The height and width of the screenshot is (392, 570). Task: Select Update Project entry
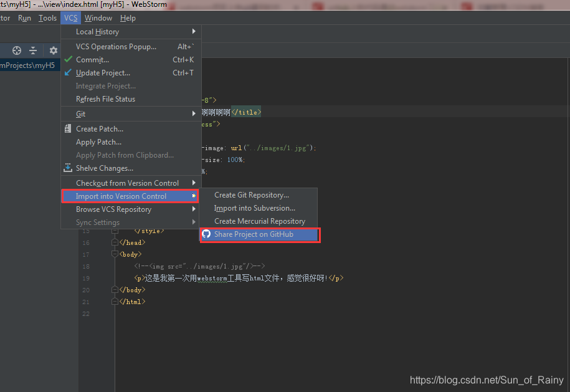coord(131,73)
